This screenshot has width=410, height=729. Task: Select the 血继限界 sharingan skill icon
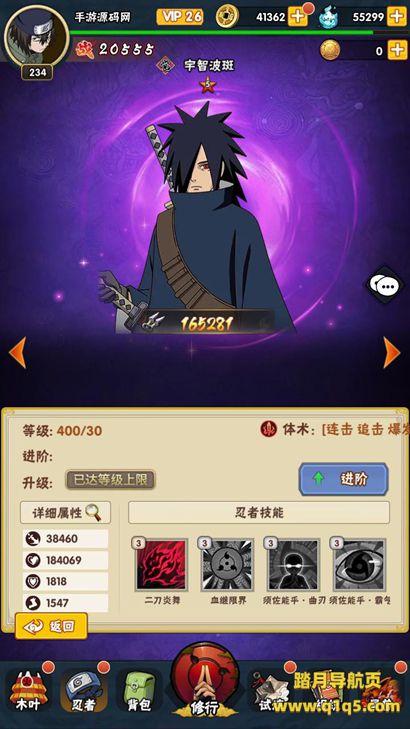(227, 564)
